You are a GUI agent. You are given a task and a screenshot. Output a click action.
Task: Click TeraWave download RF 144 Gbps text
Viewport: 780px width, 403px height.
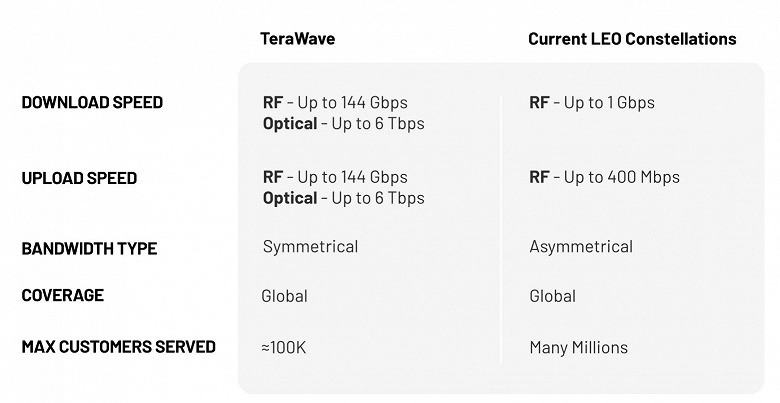[335, 102]
